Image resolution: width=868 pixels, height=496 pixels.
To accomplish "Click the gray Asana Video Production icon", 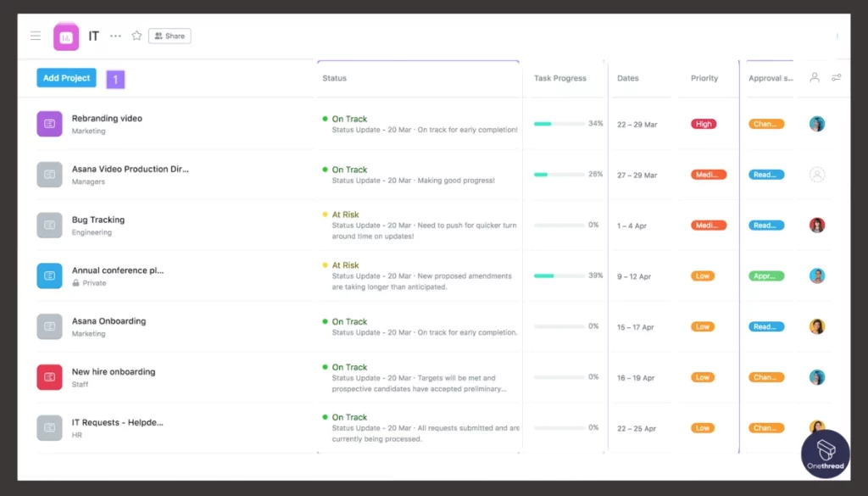I will [49, 175].
